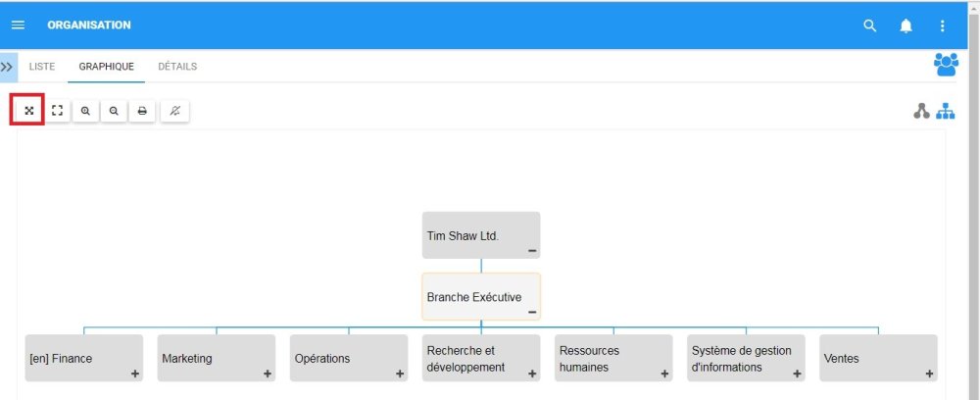Open the three-dot more options menu

coord(943,25)
